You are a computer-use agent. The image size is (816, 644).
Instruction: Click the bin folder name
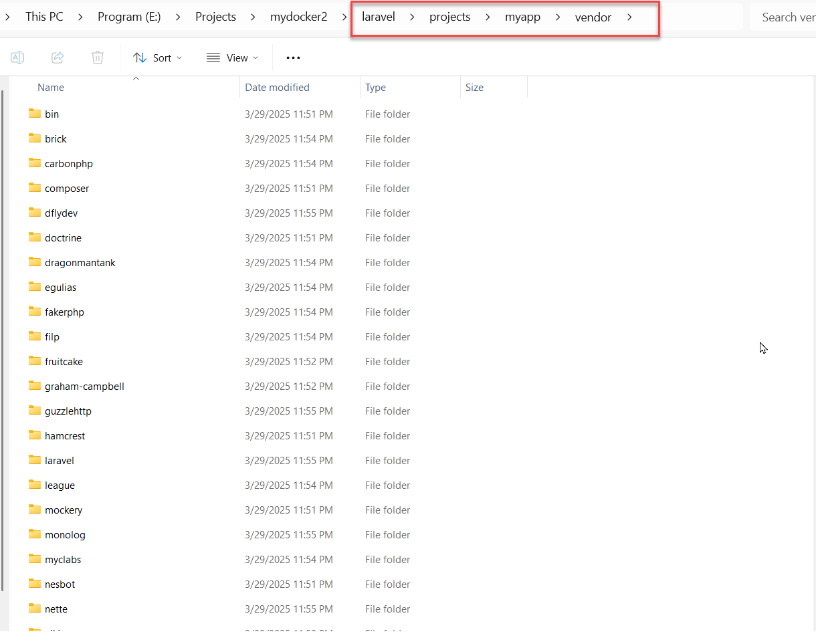52,114
